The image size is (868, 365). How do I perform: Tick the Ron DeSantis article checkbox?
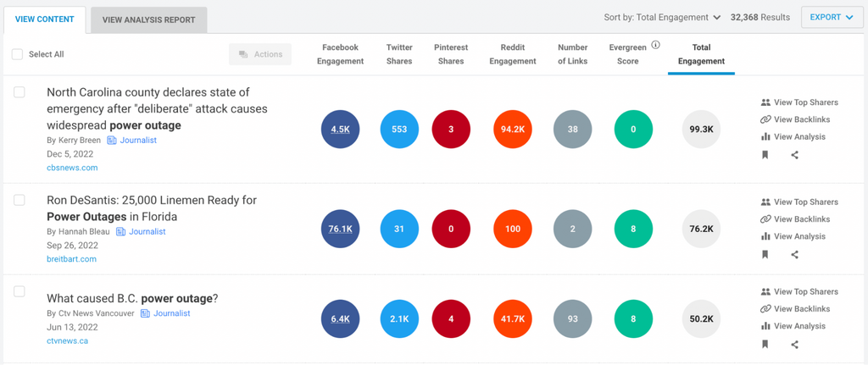pos(19,201)
